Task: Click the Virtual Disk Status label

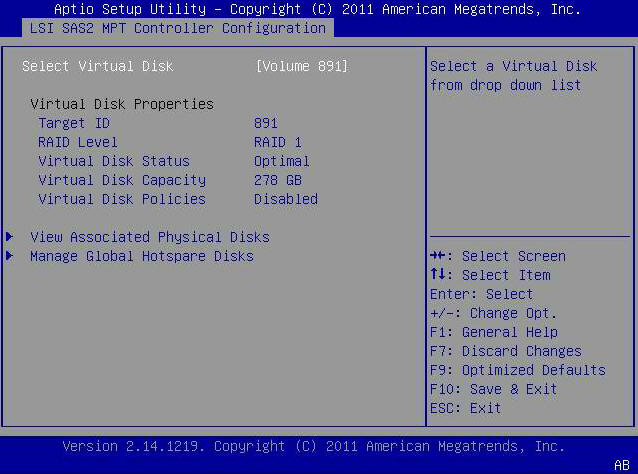Action: point(114,161)
